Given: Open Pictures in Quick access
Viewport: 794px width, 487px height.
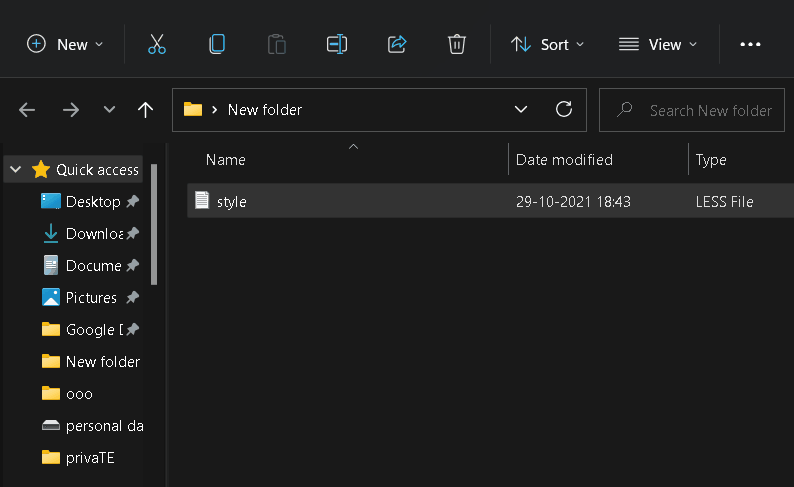Looking at the screenshot, I should (91, 298).
